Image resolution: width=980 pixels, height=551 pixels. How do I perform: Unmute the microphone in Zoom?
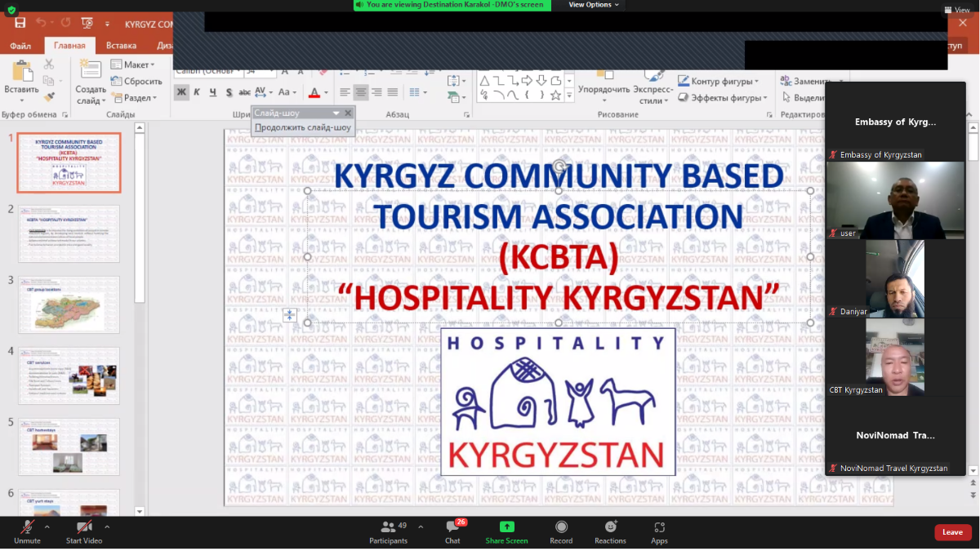(x=27, y=532)
